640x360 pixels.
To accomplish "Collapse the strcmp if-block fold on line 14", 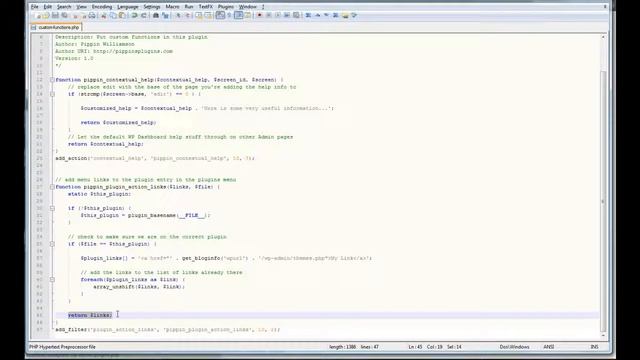I will 52,94.
